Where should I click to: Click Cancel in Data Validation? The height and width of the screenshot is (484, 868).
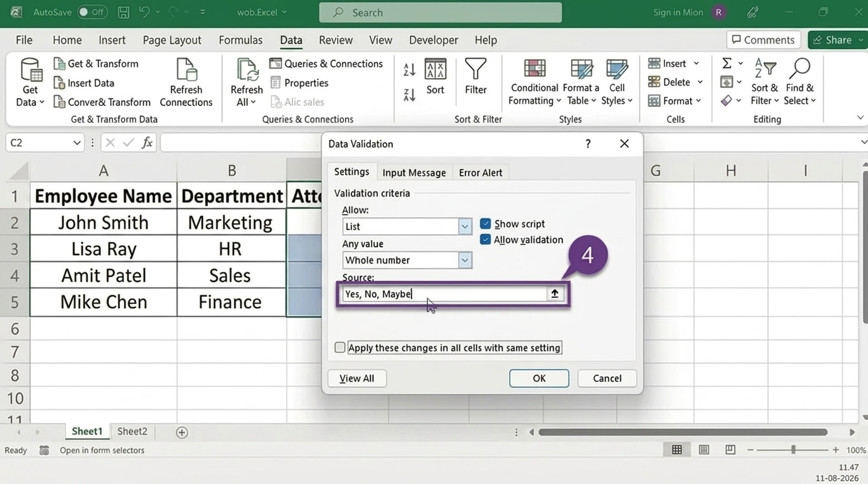tap(607, 378)
